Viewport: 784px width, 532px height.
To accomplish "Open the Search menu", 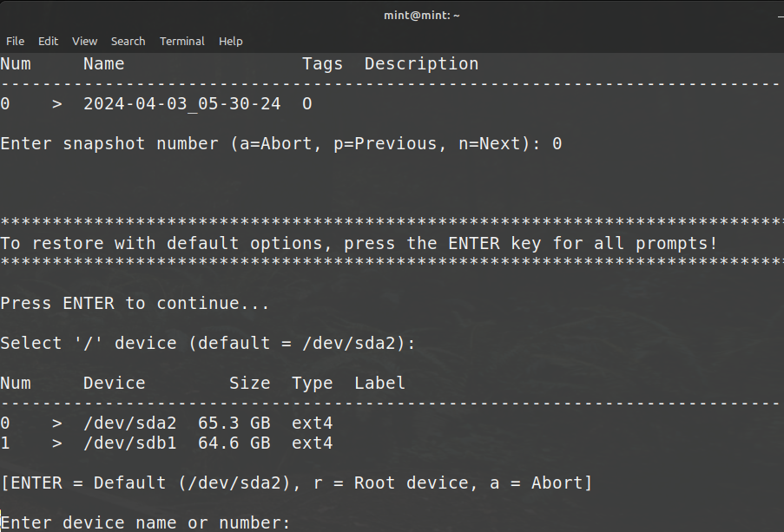I will tap(128, 41).
